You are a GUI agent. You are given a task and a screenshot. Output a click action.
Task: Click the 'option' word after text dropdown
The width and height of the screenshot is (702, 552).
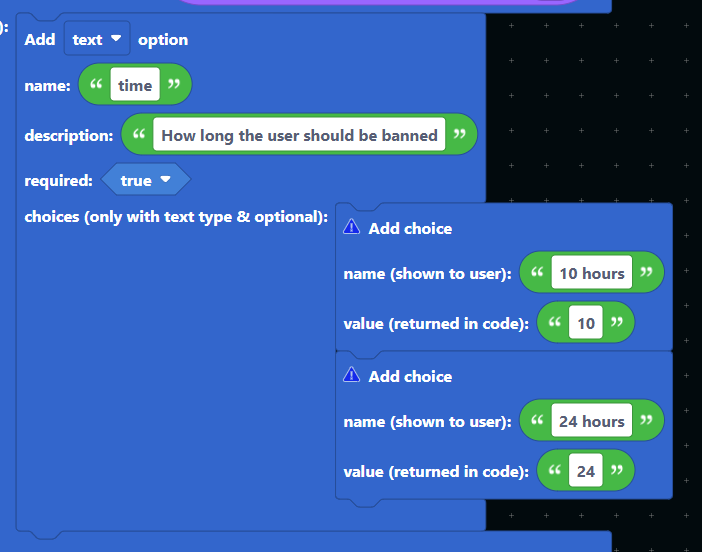pyautogui.click(x=163, y=40)
